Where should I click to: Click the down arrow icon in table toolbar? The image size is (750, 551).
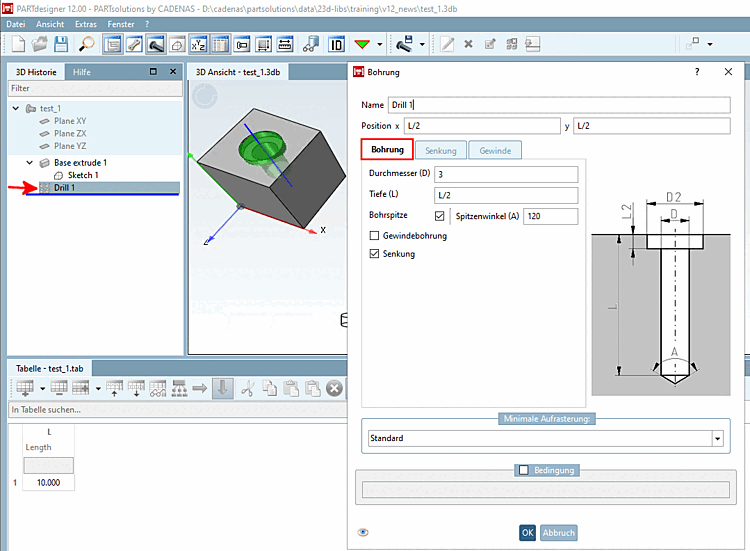click(x=223, y=388)
